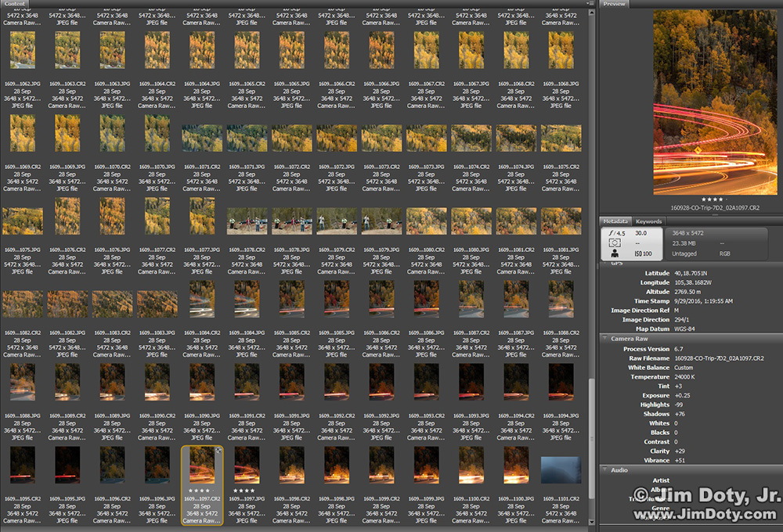Select thumbnail 1609...1094.JPG
783x532 pixels.
(x=561, y=383)
